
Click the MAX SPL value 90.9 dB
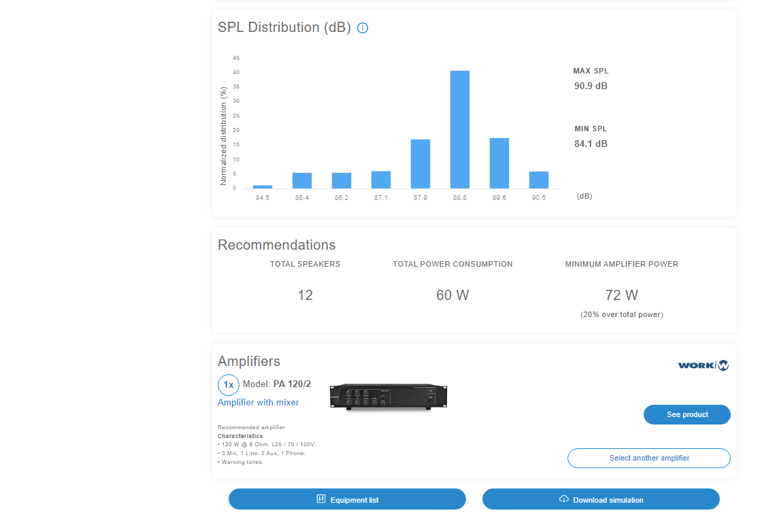click(591, 86)
